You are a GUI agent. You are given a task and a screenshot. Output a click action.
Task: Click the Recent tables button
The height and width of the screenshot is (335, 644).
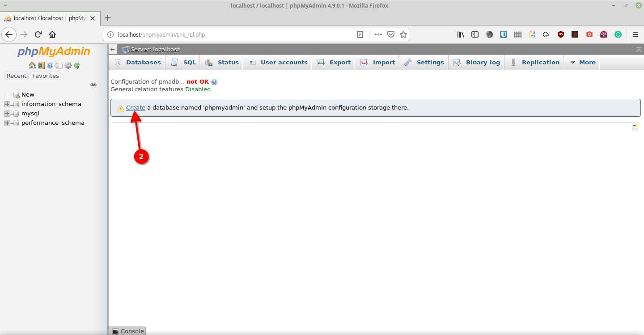click(17, 76)
